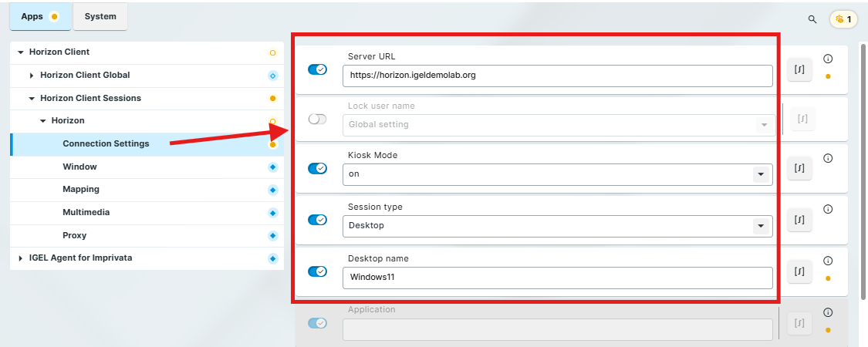Click the search magnifier icon
Screen dimensions: 868x347
point(812,19)
